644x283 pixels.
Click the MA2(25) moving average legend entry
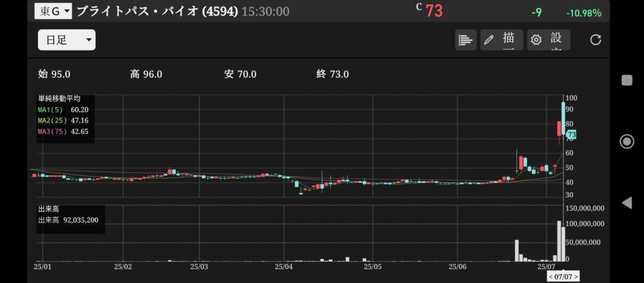coord(64,121)
